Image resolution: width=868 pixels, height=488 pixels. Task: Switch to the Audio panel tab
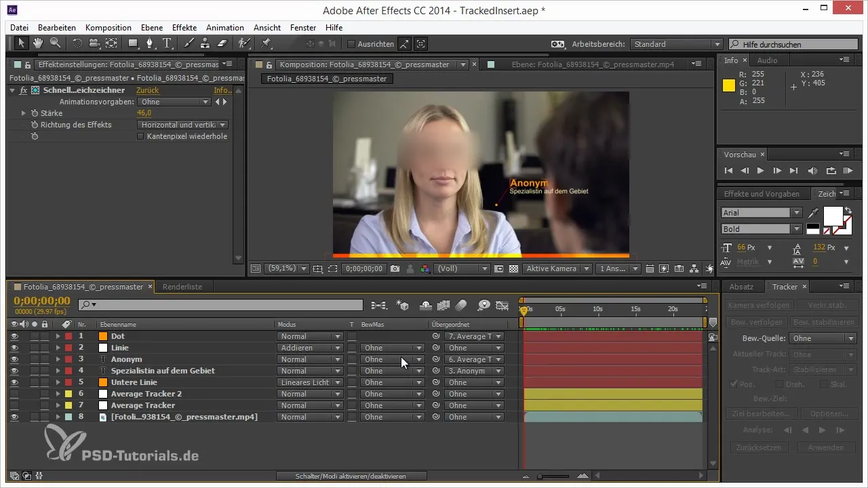pyautogui.click(x=767, y=60)
